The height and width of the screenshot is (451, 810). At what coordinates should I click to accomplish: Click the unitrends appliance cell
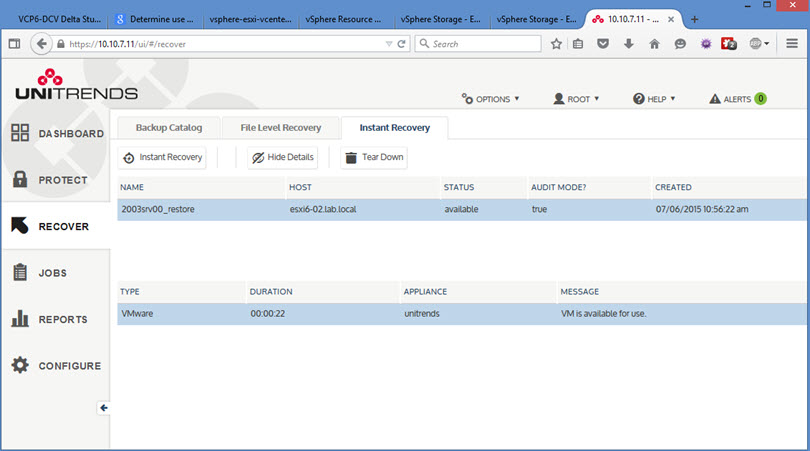pyautogui.click(x=422, y=314)
